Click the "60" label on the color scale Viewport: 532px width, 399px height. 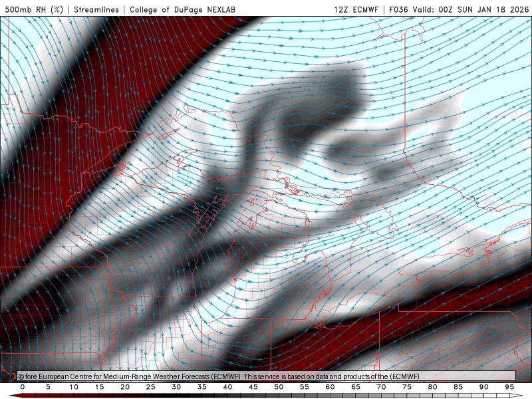click(x=330, y=387)
